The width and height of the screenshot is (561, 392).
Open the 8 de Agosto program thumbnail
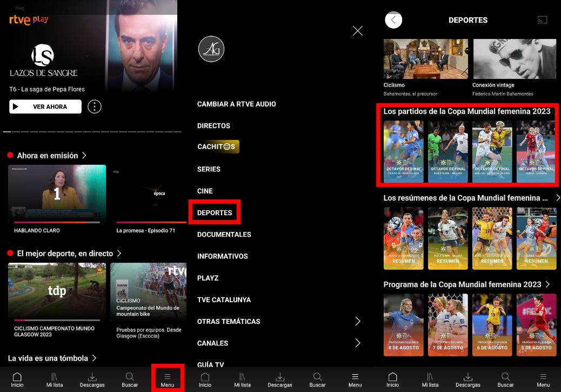[404, 325]
